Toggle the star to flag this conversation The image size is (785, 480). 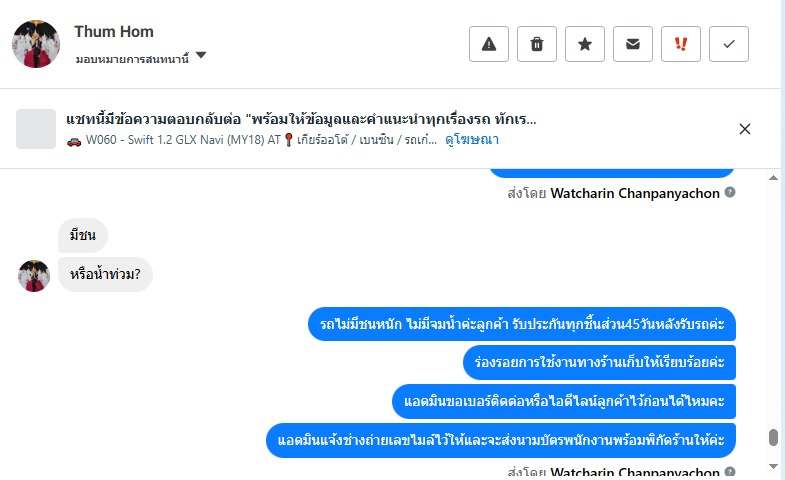tap(585, 44)
